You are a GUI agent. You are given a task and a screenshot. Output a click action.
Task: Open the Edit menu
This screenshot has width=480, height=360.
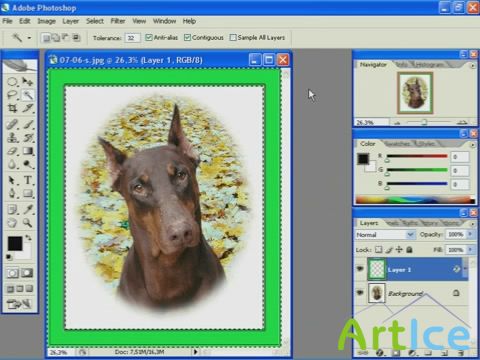click(24, 21)
